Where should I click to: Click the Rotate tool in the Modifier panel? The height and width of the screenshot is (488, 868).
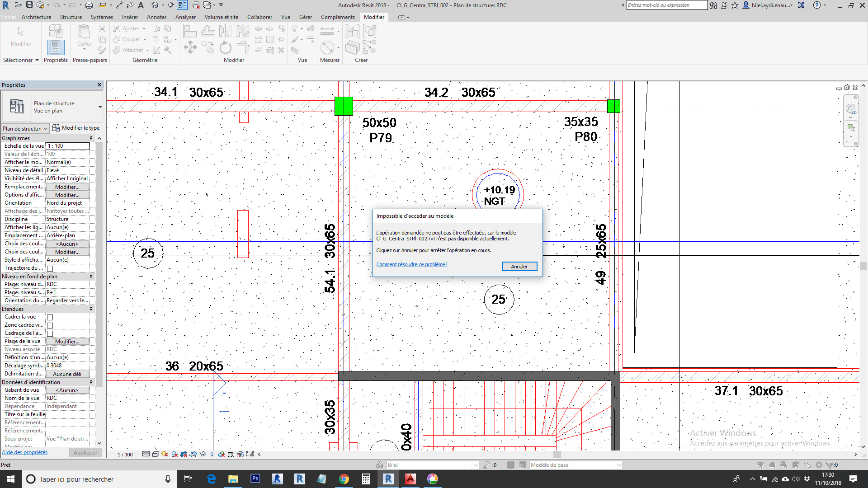[x=225, y=47]
